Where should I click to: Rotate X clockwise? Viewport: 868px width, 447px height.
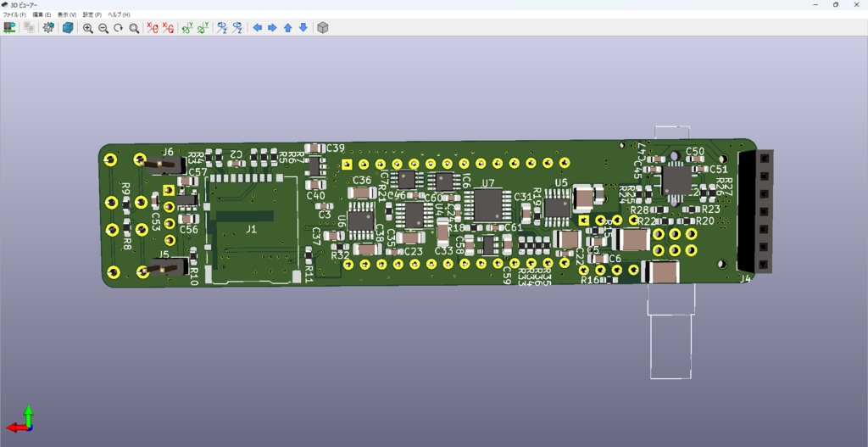click(153, 28)
